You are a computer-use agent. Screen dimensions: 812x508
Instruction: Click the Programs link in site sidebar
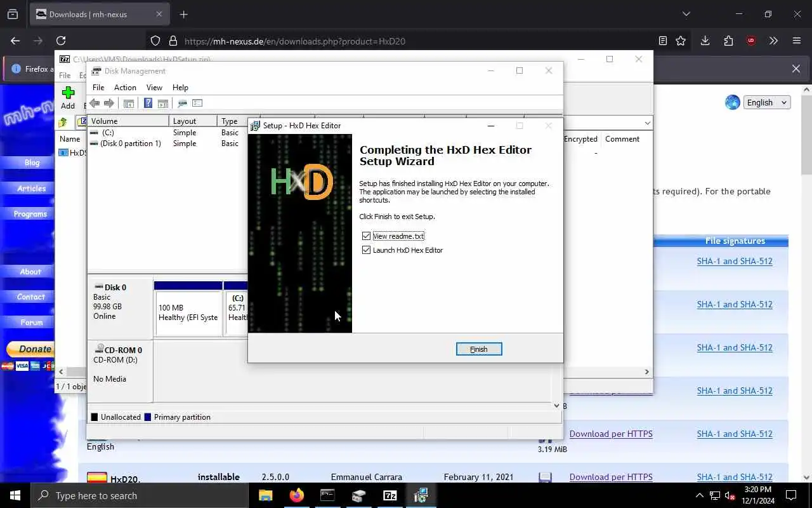30,214
